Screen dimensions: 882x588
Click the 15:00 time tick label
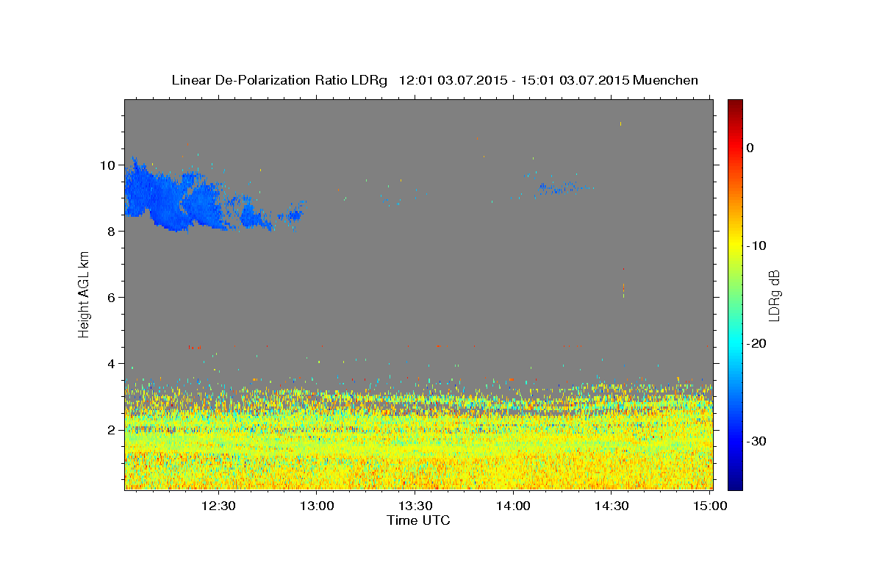coord(709,506)
